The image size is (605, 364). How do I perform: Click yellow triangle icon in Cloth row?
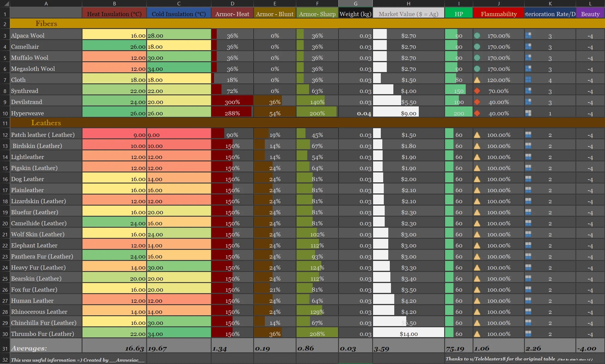[477, 80]
